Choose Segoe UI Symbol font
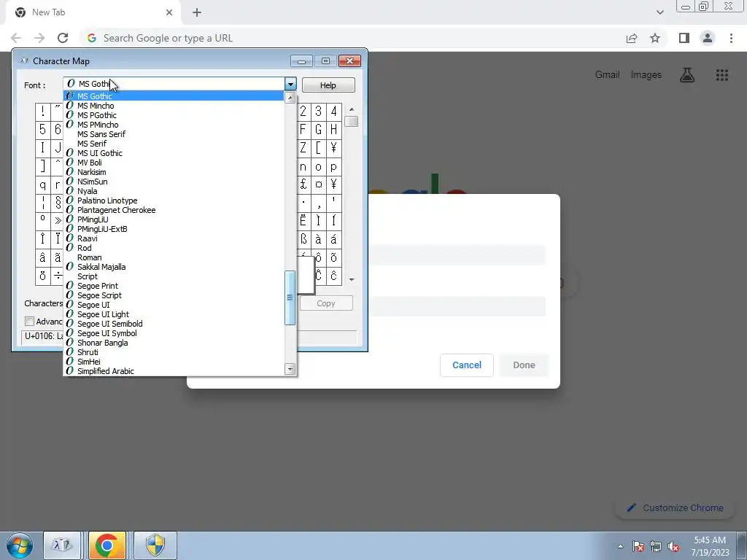747x560 pixels. [174, 333]
